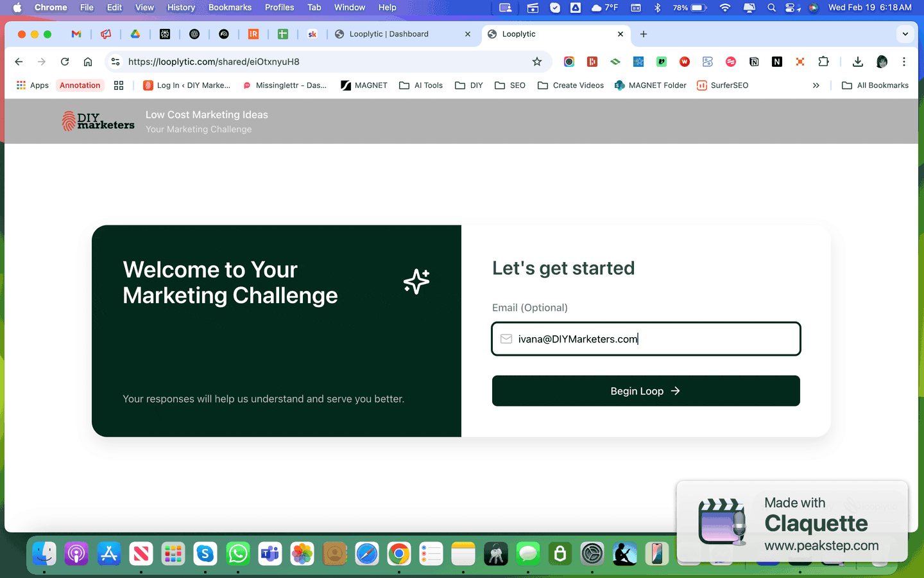Screen dimensions: 924x578
Task: Reload the page with the refresh icon
Action: click(x=64, y=62)
